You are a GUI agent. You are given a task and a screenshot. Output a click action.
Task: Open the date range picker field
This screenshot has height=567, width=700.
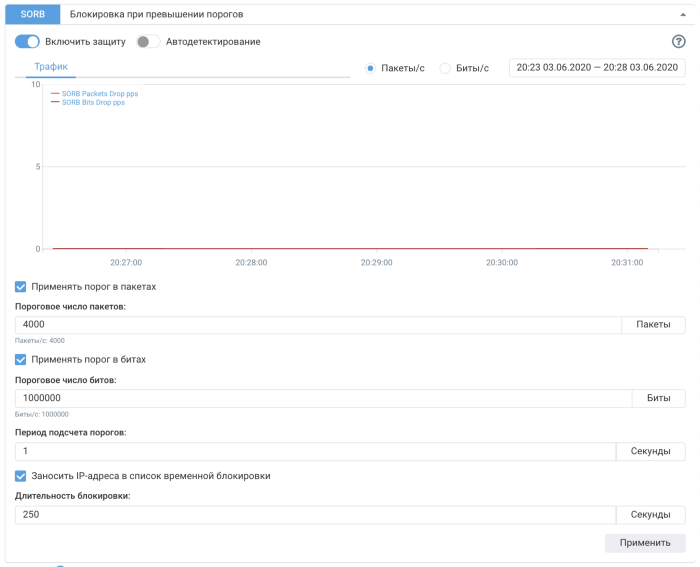pos(597,68)
